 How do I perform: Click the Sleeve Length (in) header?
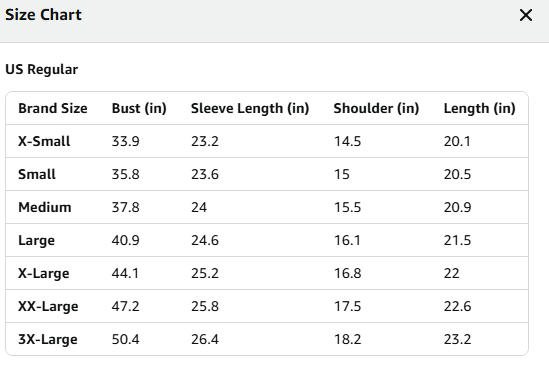(x=250, y=108)
